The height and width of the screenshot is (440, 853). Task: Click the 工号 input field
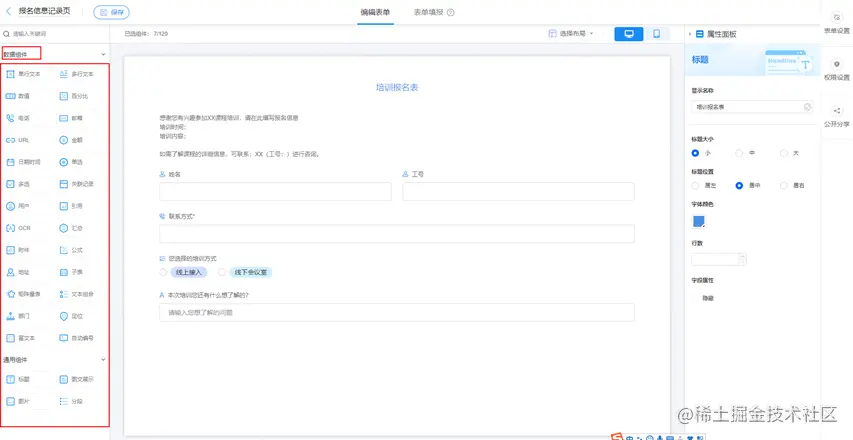(x=518, y=191)
